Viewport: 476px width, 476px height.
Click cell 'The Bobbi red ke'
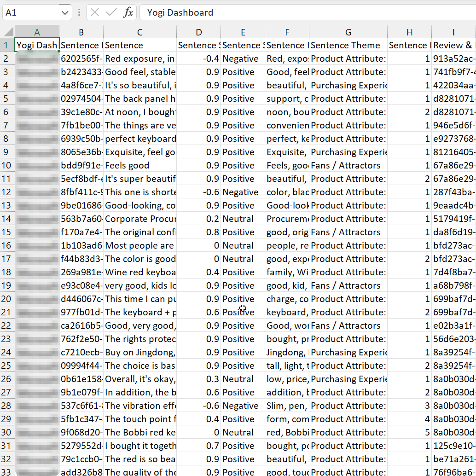click(x=139, y=432)
